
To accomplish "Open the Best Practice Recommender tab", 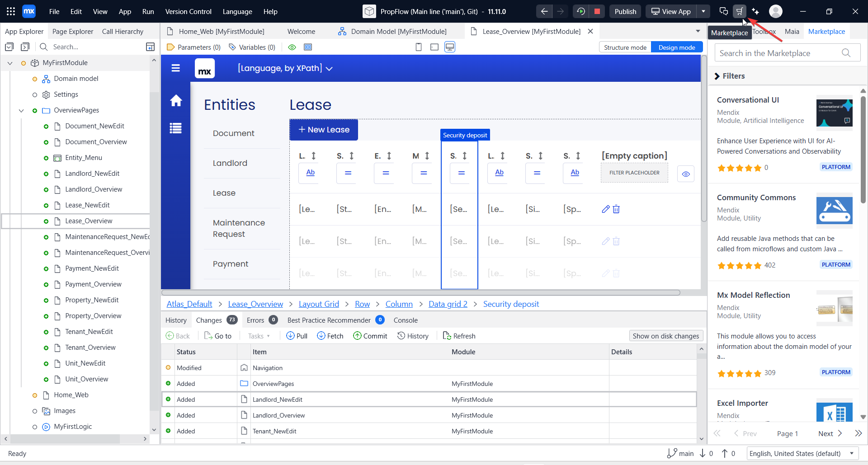I will pos(336,320).
